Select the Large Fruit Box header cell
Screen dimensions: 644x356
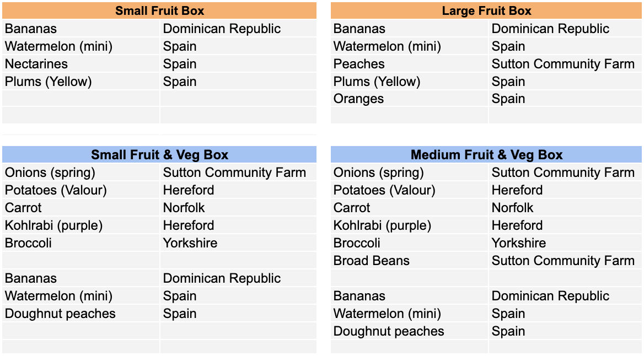pos(486,10)
